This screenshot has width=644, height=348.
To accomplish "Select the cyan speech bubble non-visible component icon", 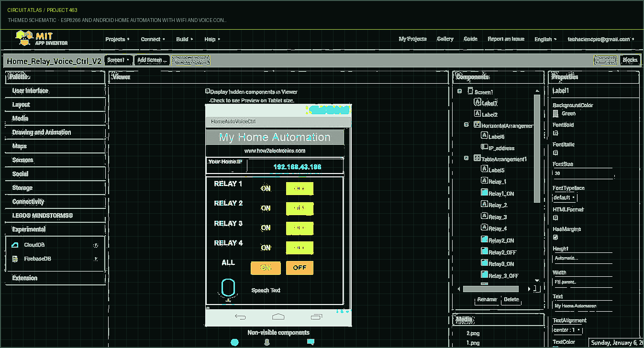I will click(311, 342).
